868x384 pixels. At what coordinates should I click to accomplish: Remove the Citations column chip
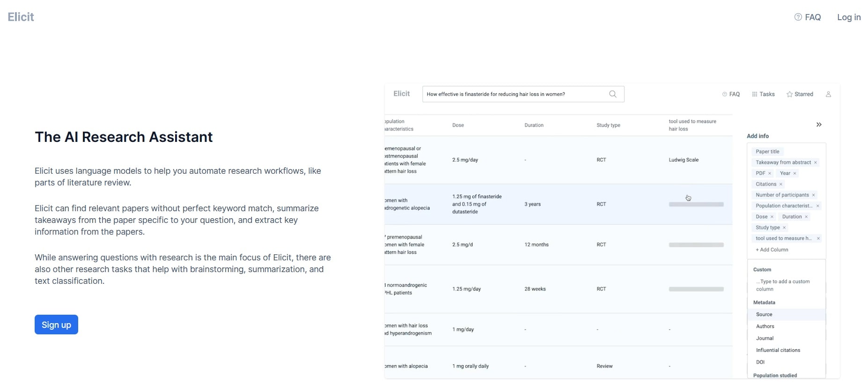[x=781, y=184]
